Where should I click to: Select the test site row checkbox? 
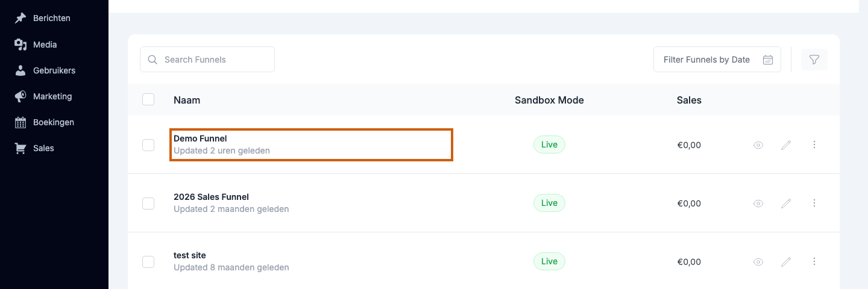click(148, 262)
